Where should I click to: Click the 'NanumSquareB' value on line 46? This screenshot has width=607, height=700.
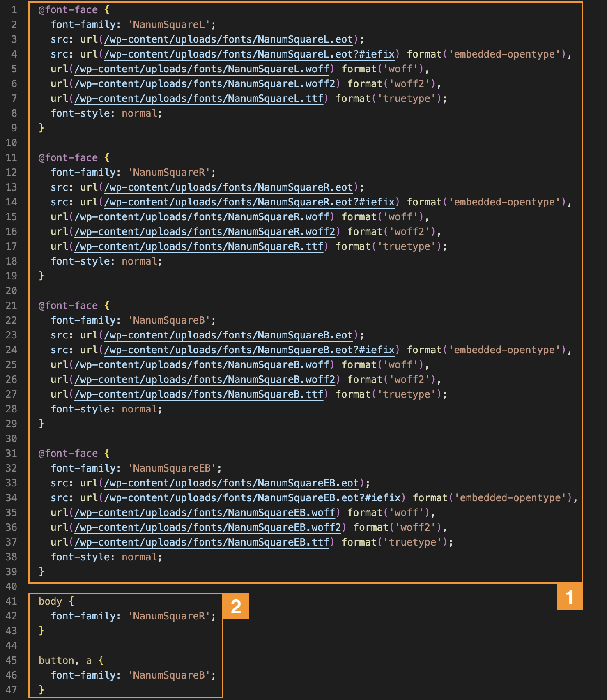click(169, 675)
